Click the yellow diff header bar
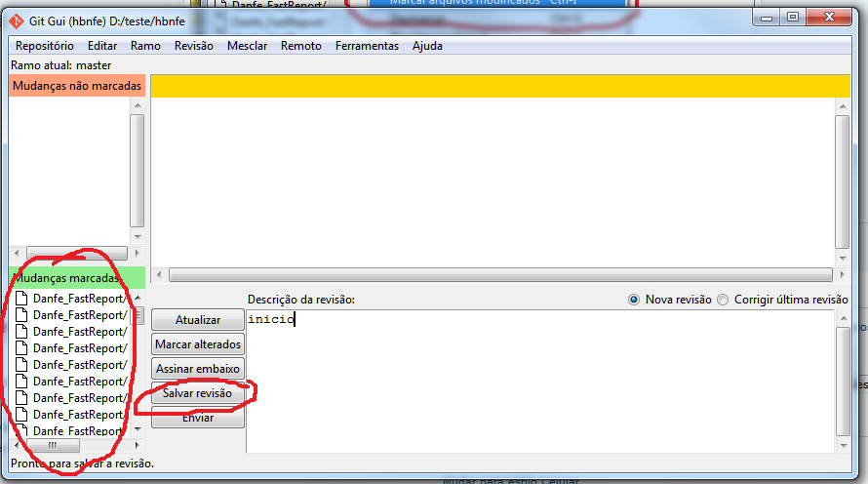Screen dimensions: 868x484 click(500, 86)
